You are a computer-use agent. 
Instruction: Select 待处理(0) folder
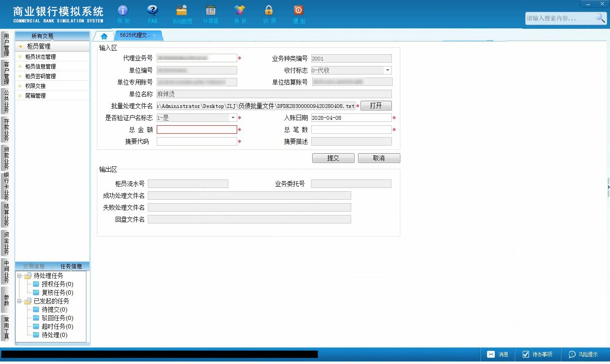click(x=50, y=335)
